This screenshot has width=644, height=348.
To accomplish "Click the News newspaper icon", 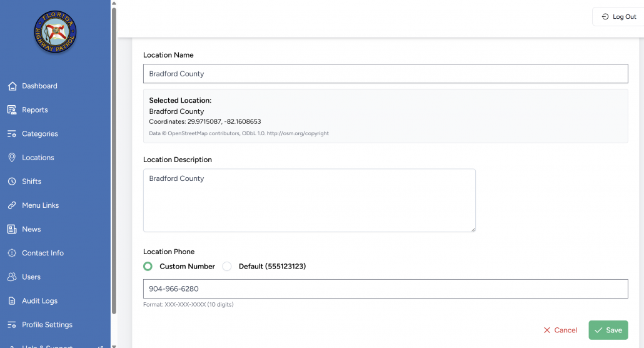I will [x=12, y=229].
